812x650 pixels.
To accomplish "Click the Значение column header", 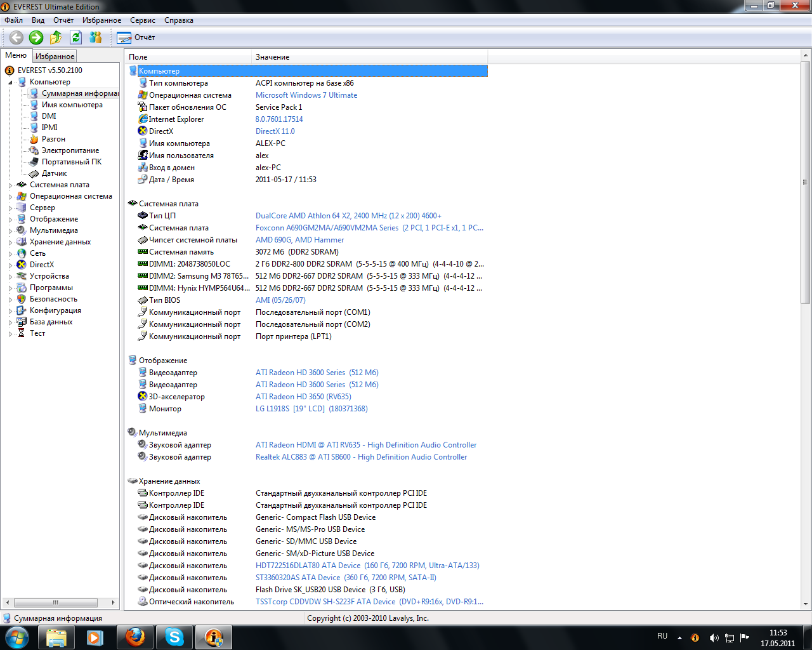I will click(273, 57).
